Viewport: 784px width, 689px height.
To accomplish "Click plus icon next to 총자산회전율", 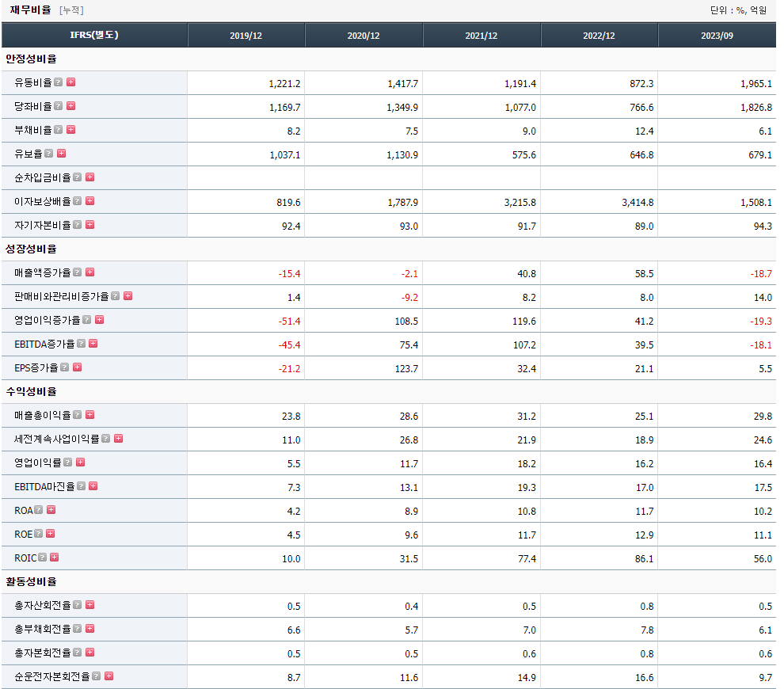I will pyautogui.click(x=90, y=604).
